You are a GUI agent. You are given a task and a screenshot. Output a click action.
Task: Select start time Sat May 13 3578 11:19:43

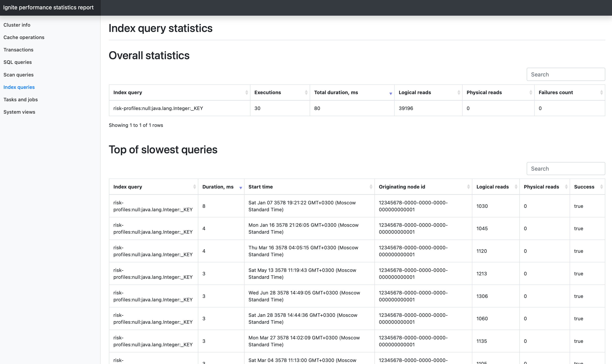pos(302,274)
